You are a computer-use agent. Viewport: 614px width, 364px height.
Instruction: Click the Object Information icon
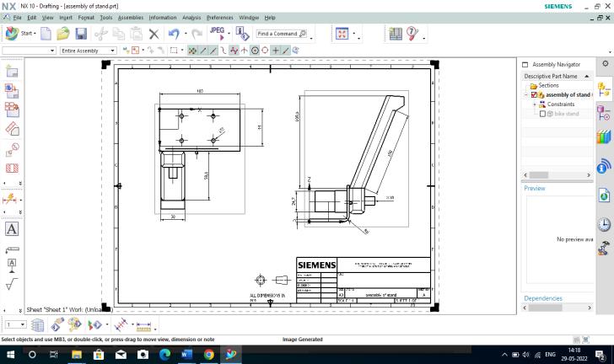[x=242, y=34]
